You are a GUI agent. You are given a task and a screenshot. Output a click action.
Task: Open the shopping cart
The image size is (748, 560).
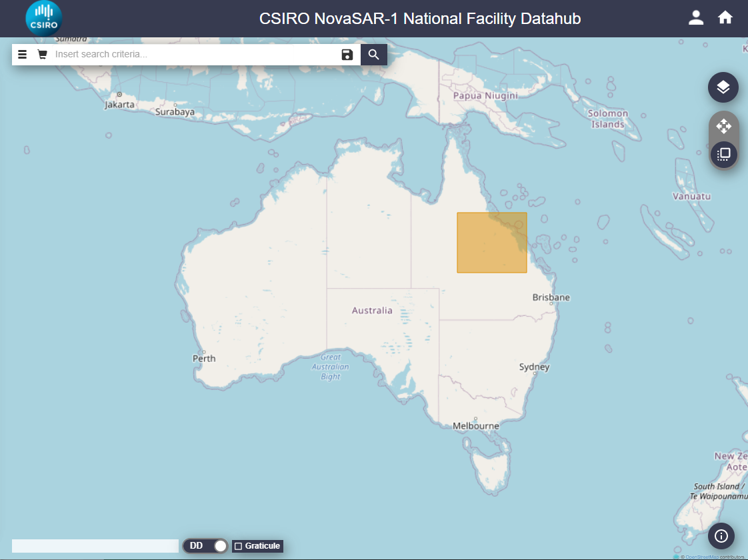tap(43, 55)
